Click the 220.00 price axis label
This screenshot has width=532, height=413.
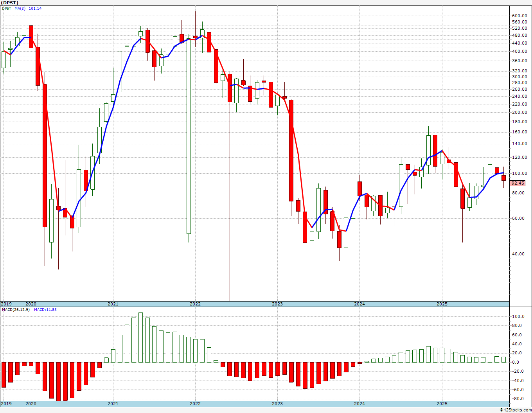519,104
